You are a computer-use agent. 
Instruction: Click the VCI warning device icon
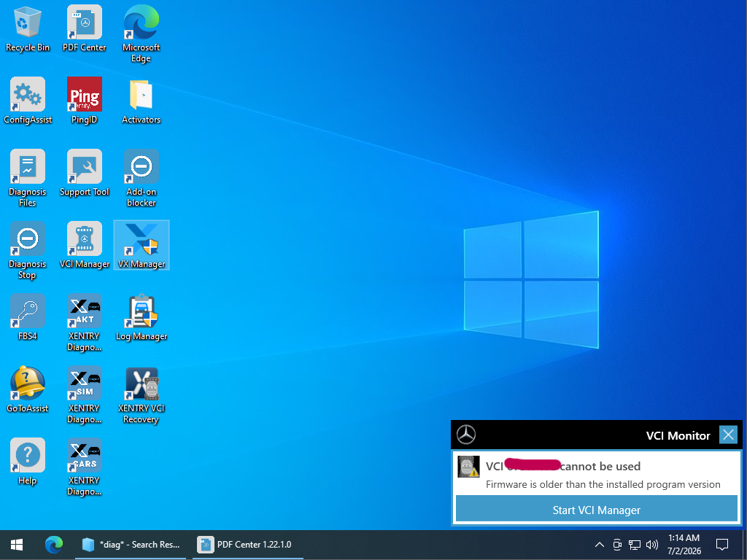pos(468,467)
